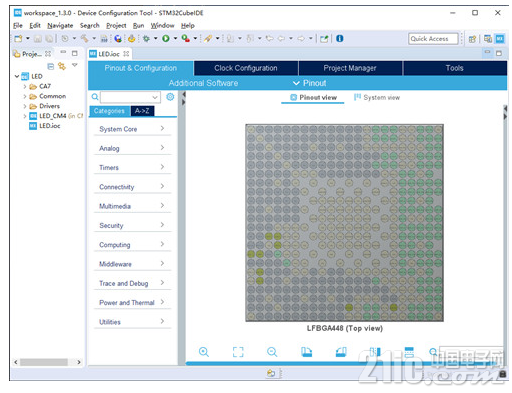The height and width of the screenshot is (393, 512).
Task: Zoom out of the pinout view
Action: 272,352
